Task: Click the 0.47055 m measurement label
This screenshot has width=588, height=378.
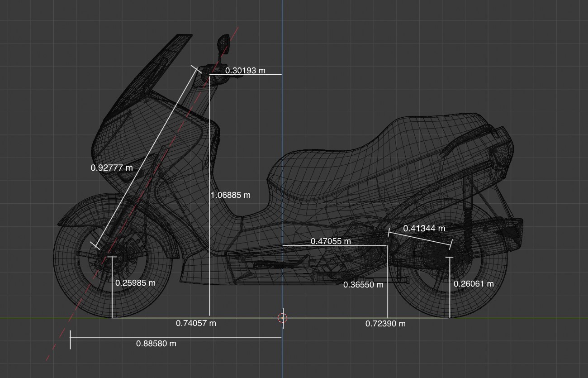Action: 331,241
